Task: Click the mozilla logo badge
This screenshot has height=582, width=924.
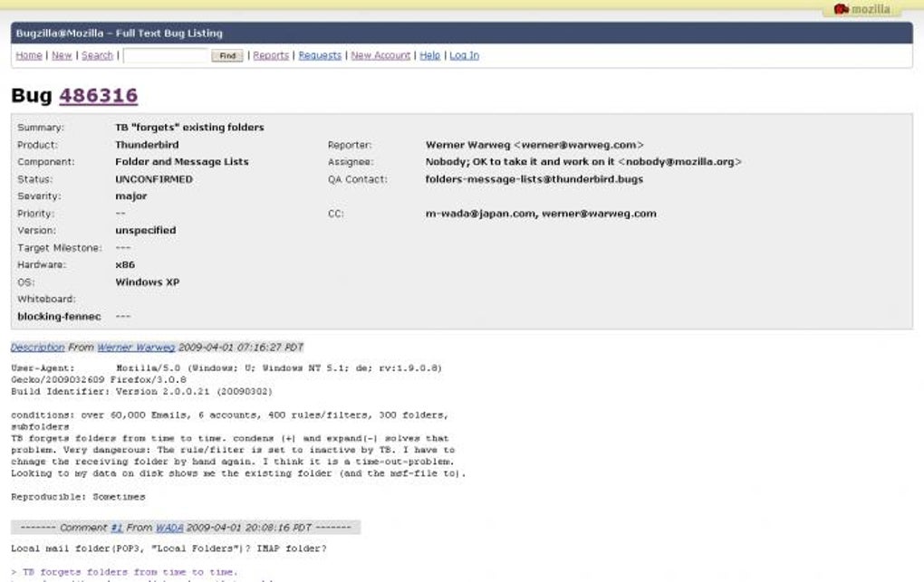Action: (x=861, y=9)
